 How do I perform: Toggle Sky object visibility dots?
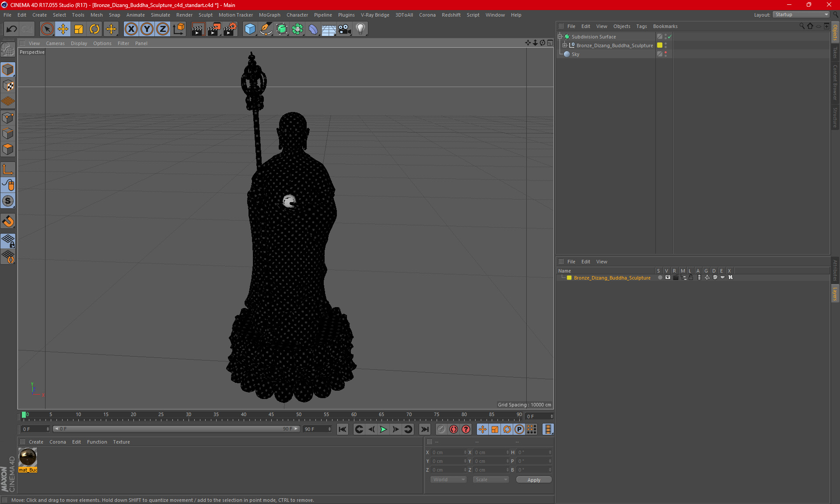pos(665,54)
